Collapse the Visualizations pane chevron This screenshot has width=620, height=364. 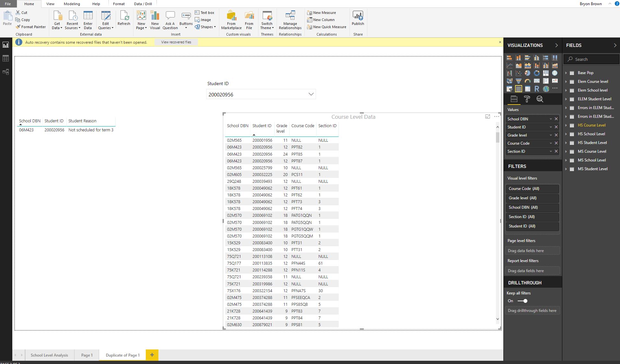tap(557, 45)
